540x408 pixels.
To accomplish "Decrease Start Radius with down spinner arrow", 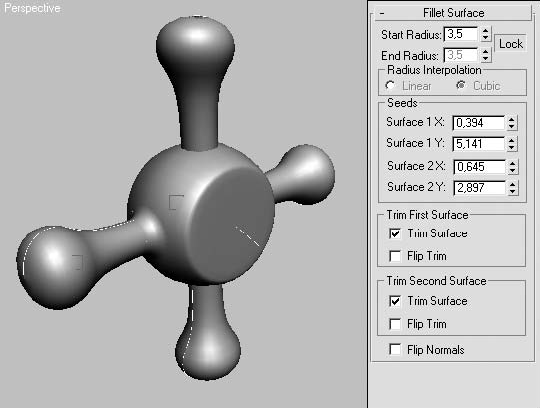I will (x=486, y=38).
